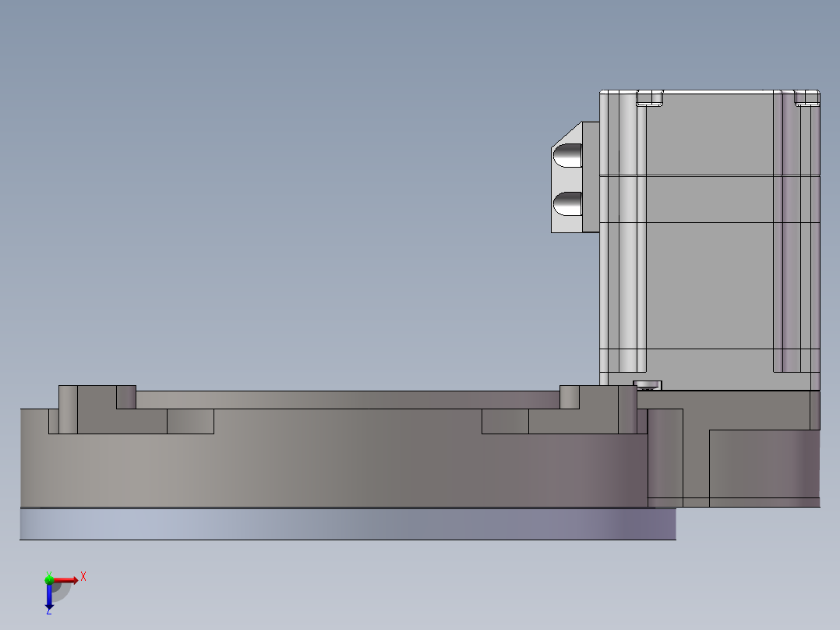Select the lower connector pin on motor plug
Viewport: 840px width, 630px height.
(567, 204)
